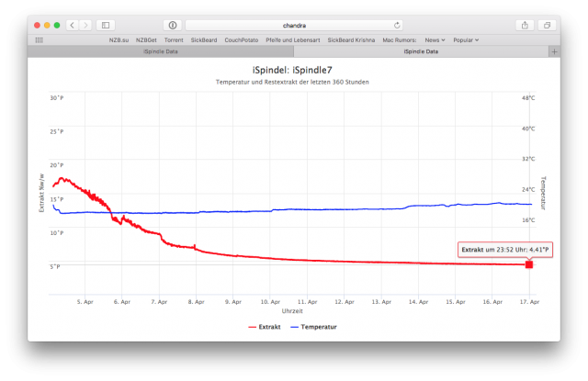
Task: Click the red data point marker at chart end
Action: 529,264
